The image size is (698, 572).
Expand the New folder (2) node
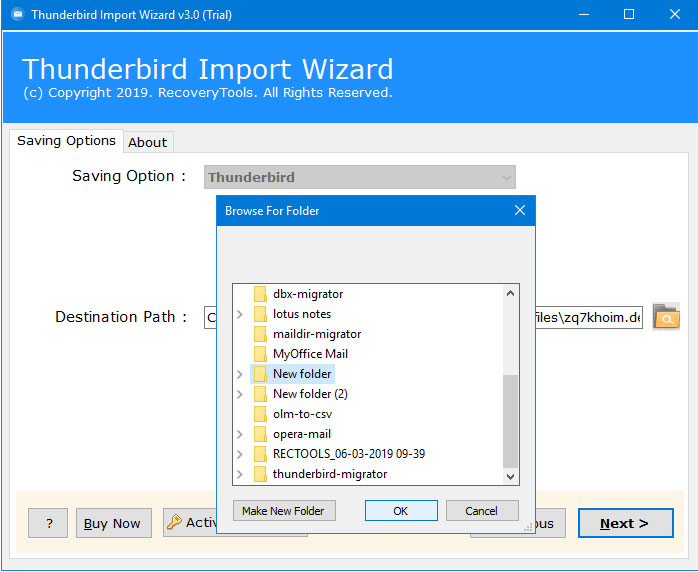point(240,394)
